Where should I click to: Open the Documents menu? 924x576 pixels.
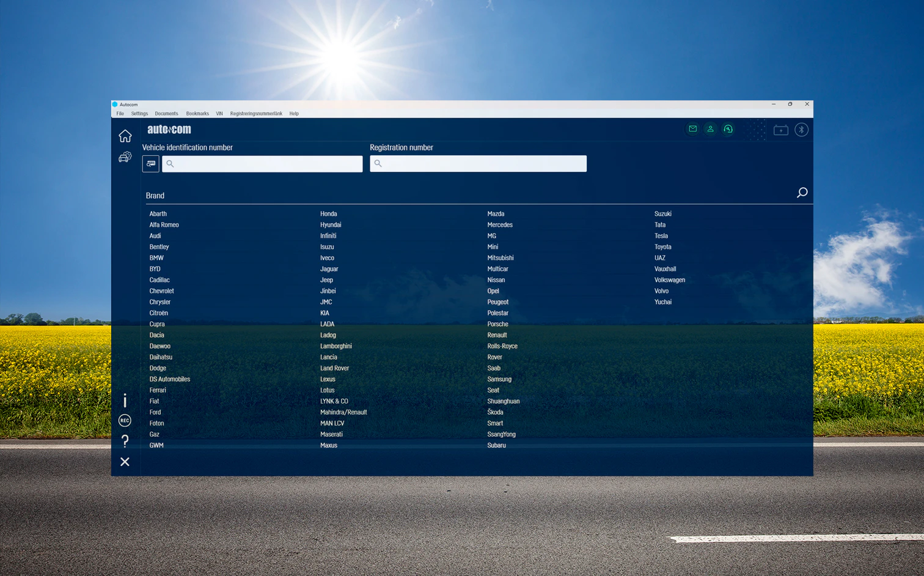166,114
